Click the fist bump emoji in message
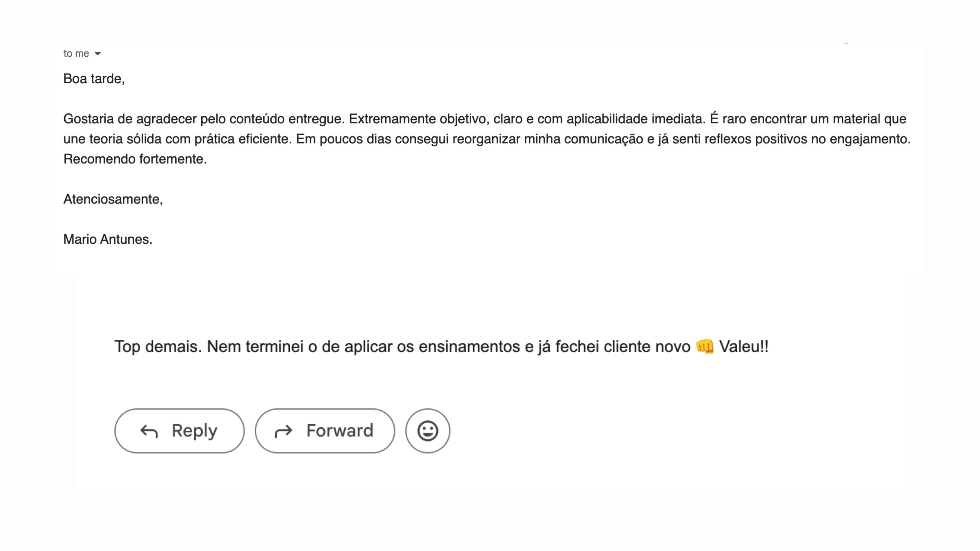Viewport: 980px width, 551px height. [x=705, y=346]
